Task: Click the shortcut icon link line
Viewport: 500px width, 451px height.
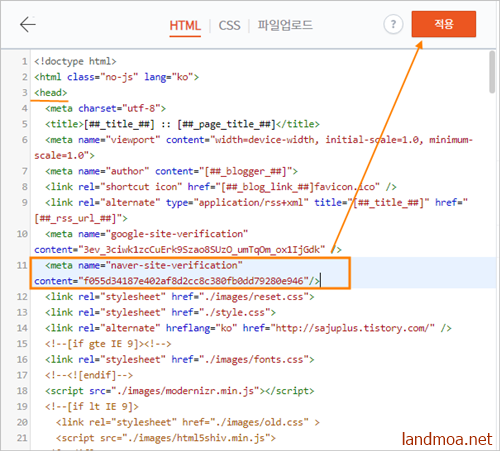Action: 221,187
